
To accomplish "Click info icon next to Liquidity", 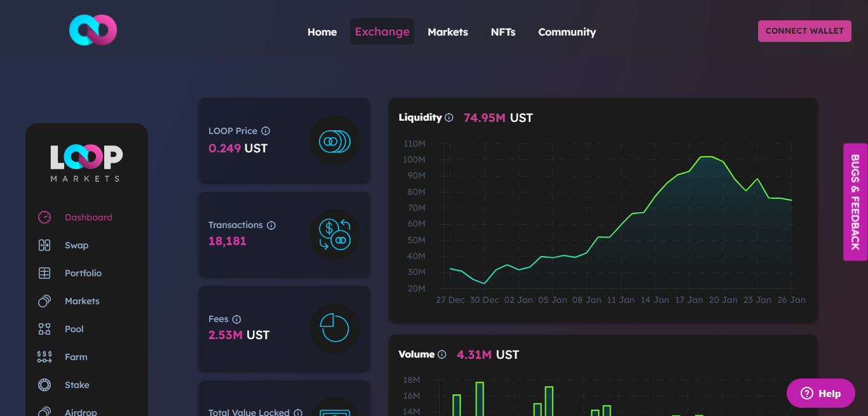I will [x=449, y=117].
